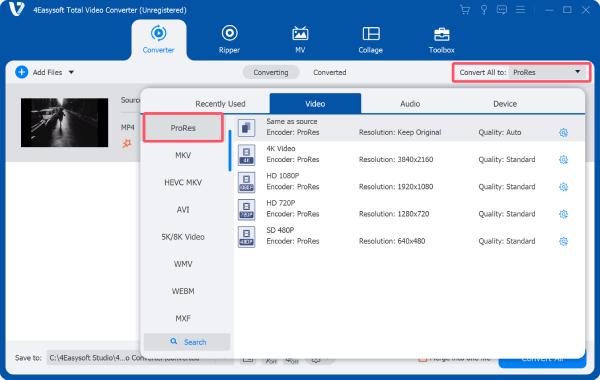Image resolution: width=600 pixels, height=380 pixels.
Task: Expand the Add Files dropdown arrow
Action: pos(71,72)
